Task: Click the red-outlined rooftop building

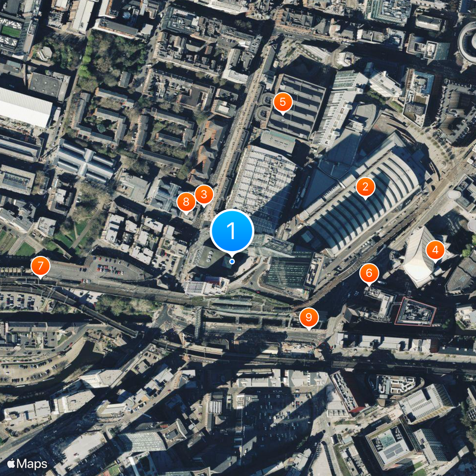Action: [415, 312]
